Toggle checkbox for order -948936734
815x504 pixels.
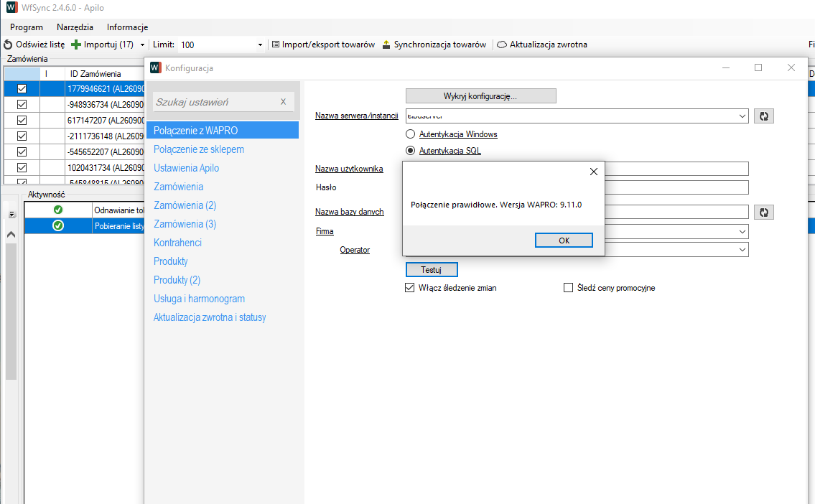click(x=22, y=104)
